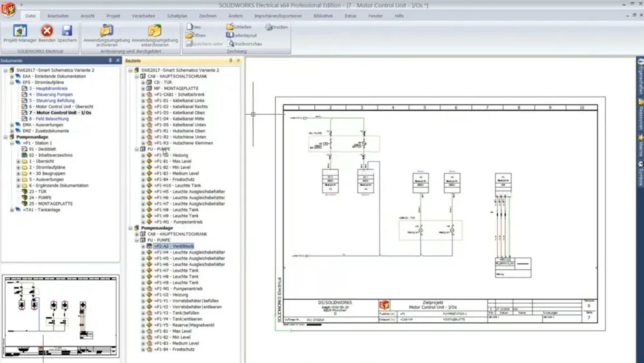644x363 pixels.
Task: Click the Beenden icon
Action: coord(47,31)
